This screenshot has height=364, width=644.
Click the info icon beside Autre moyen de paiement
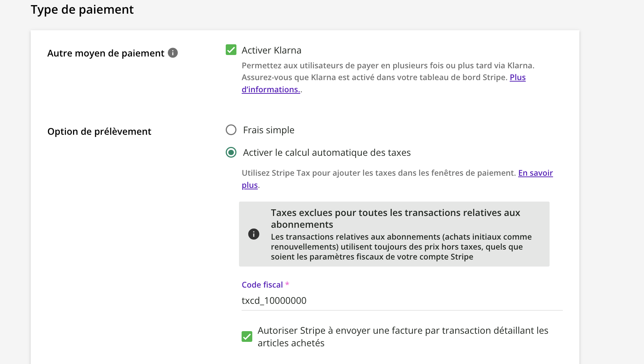point(173,53)
